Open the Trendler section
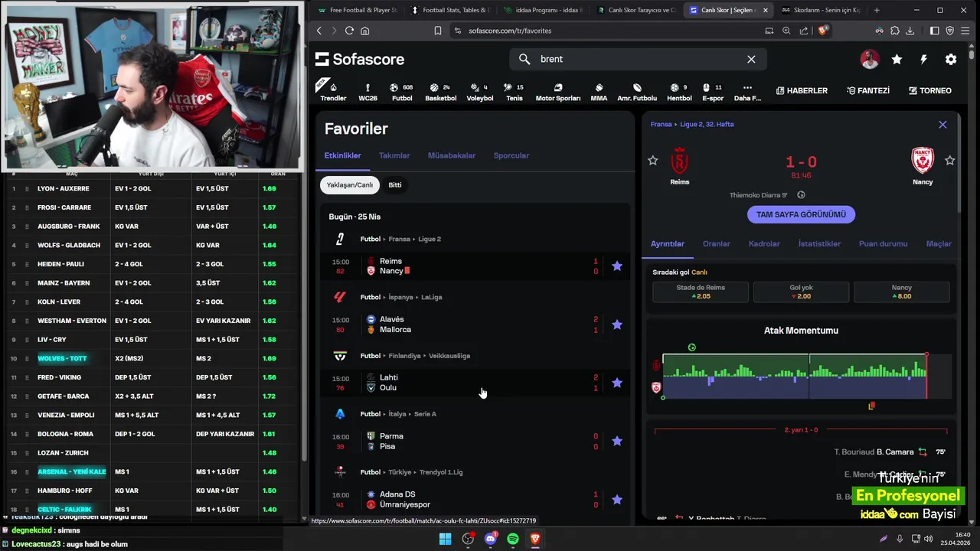 point(333,92)
